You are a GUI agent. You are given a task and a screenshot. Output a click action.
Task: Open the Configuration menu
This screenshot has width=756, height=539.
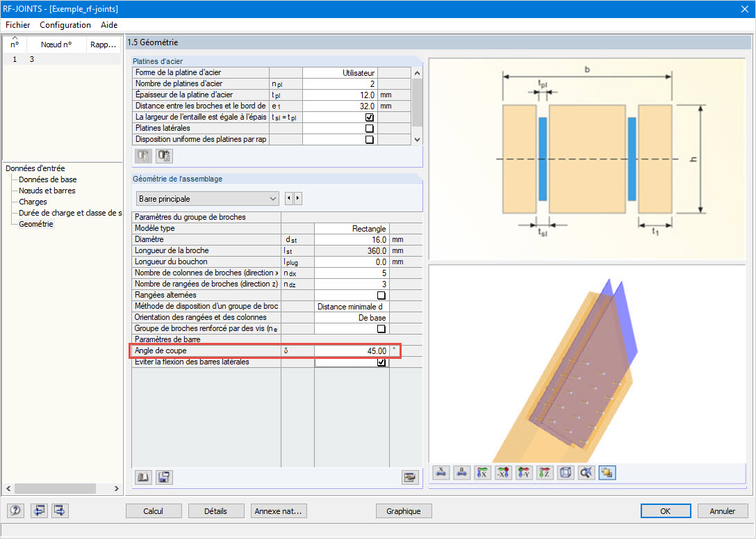tap(65, 24)
